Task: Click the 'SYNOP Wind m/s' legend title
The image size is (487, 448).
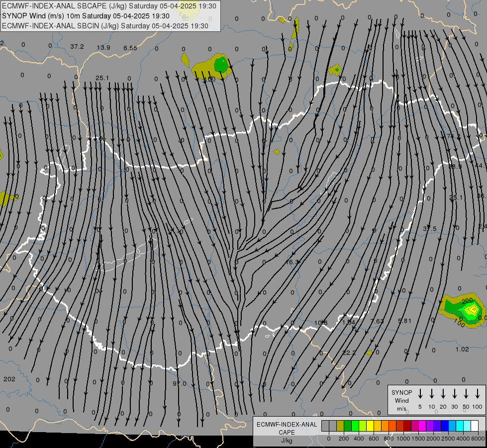Action: pyautogui.click(x=401, y=400)
